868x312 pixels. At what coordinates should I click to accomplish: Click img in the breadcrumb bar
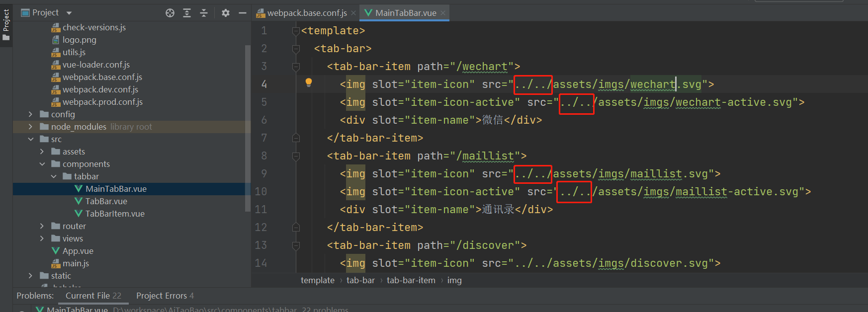[x=454, y=280]
